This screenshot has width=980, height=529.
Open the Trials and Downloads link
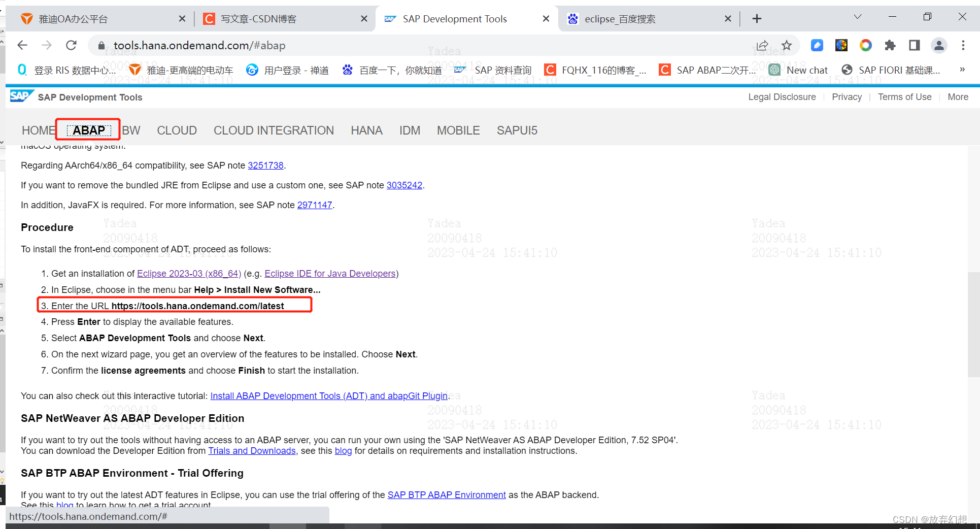(252, 451)
